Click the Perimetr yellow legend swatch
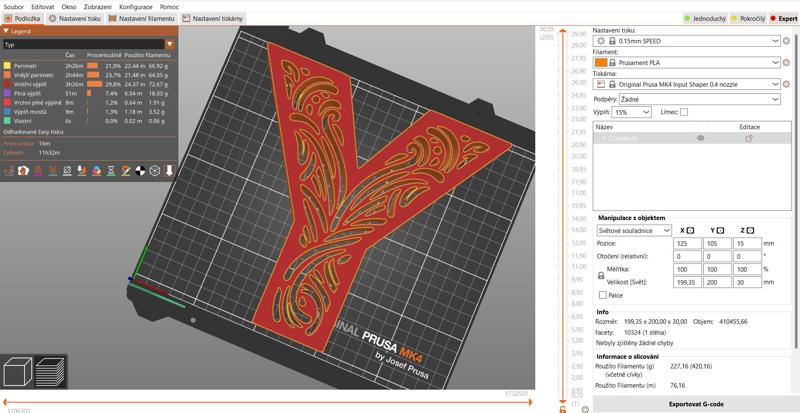 (x=7, y=66)
